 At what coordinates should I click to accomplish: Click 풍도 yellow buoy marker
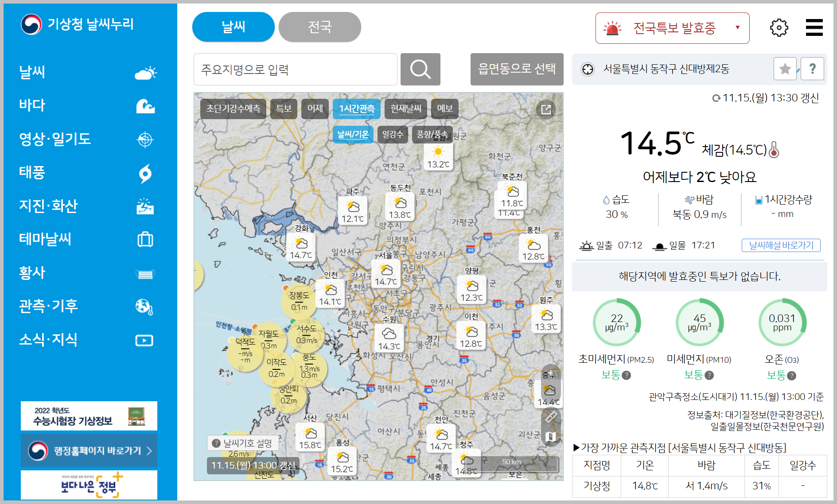click(x=309, y=368)
